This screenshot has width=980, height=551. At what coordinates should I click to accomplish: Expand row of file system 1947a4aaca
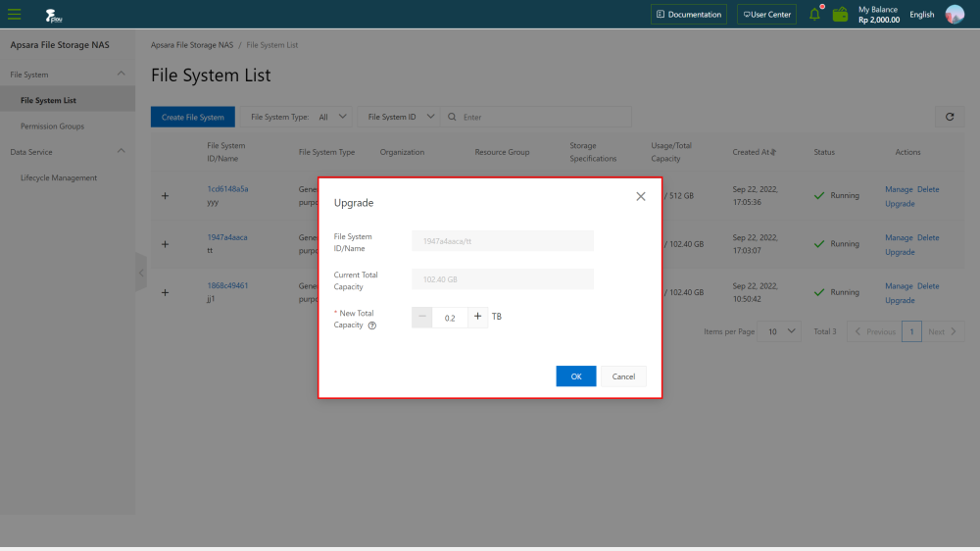pos(165,244)
